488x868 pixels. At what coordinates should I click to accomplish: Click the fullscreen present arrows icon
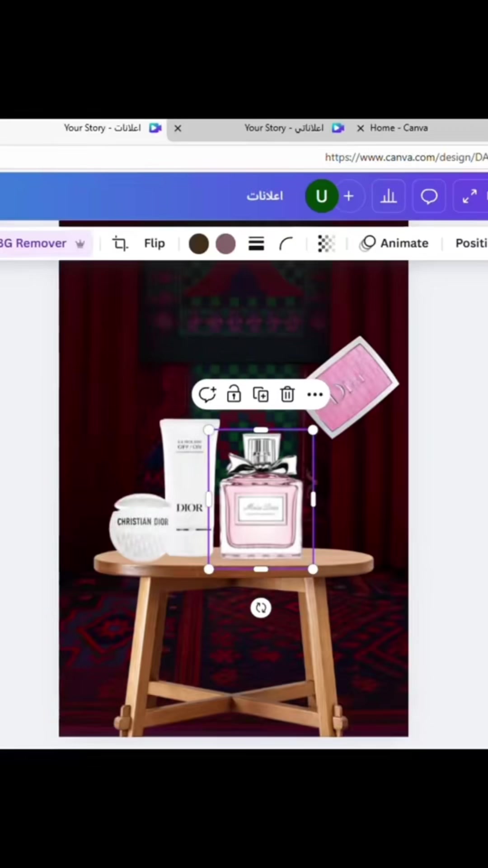click(470, 196)
